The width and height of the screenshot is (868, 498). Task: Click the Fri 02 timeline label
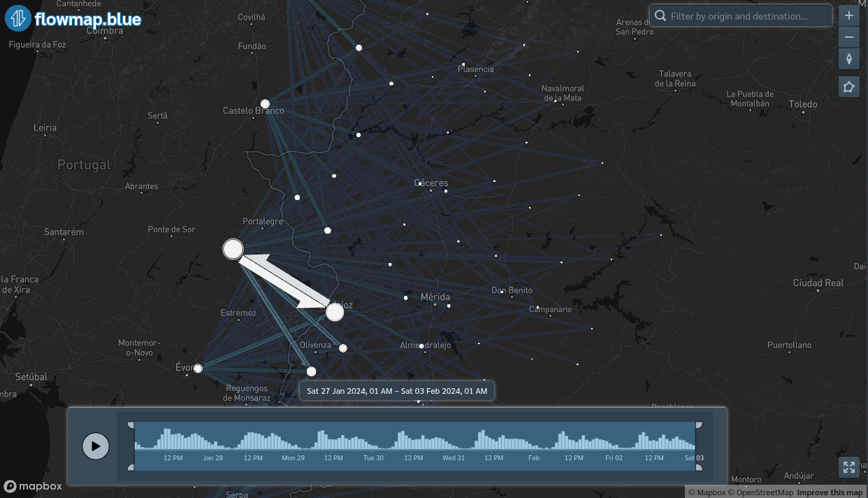[614, 458]
